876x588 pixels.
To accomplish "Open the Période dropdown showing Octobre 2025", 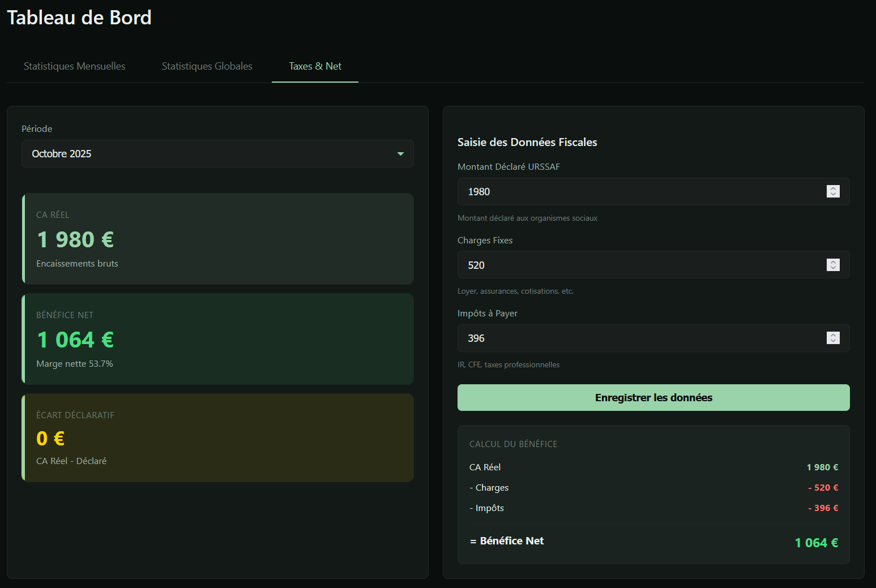I will [217, 154].
